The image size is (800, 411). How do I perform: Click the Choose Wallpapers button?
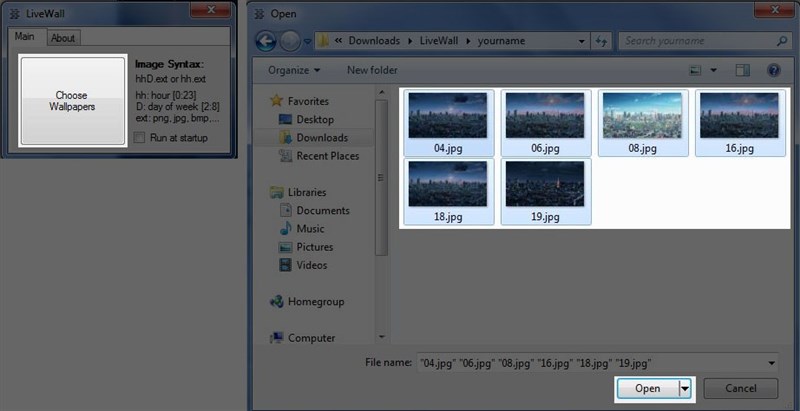[x=72, y=100]
